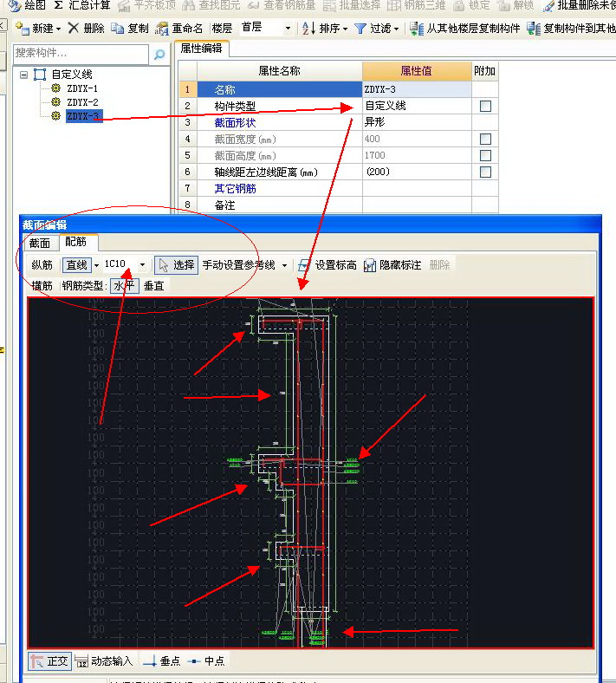The width and height of the screenshot is (616, 683).
Task: Select the 垂直 rebar type toggle
Action: click(x=153, y=286)
